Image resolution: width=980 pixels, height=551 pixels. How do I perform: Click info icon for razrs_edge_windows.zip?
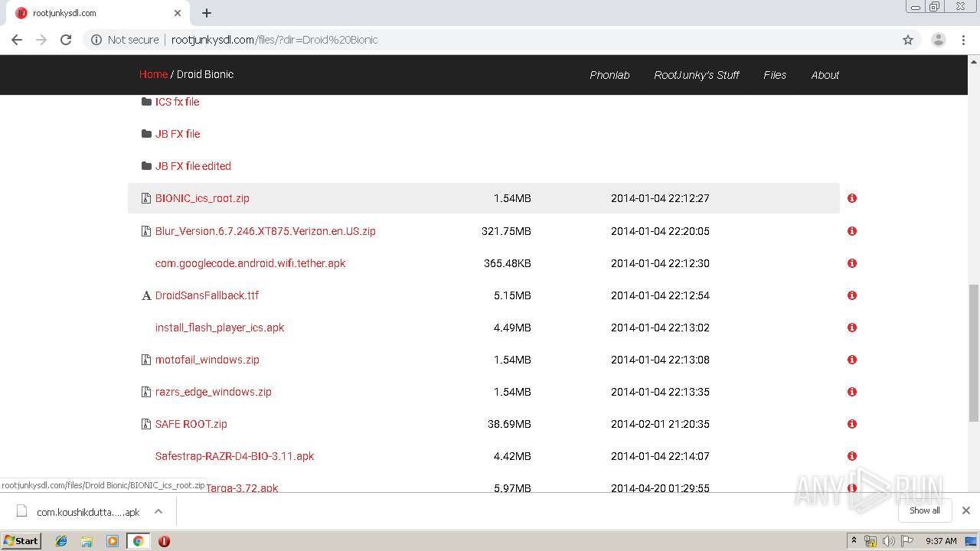click(852, 392)
